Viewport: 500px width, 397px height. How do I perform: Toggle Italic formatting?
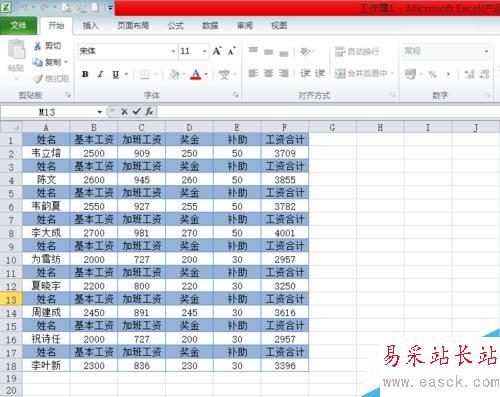click(100, 74)
